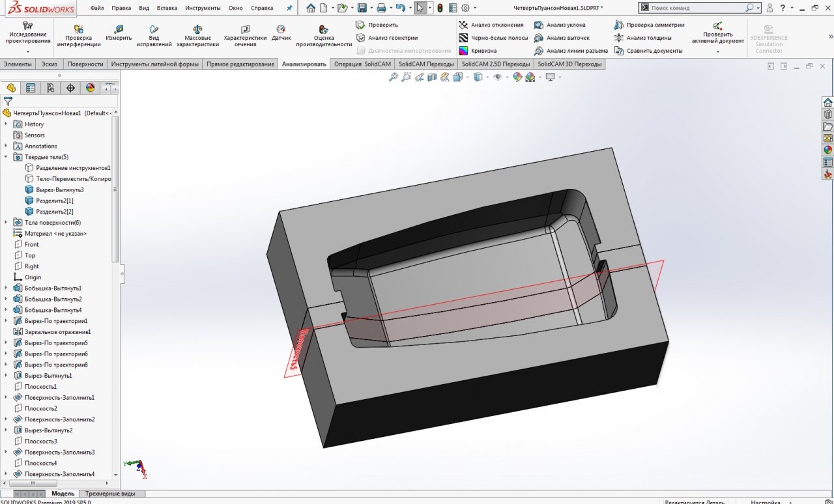Open the PropertyManager tab in the left panel
Screen dimensions: 834x504
coord(30,88)
